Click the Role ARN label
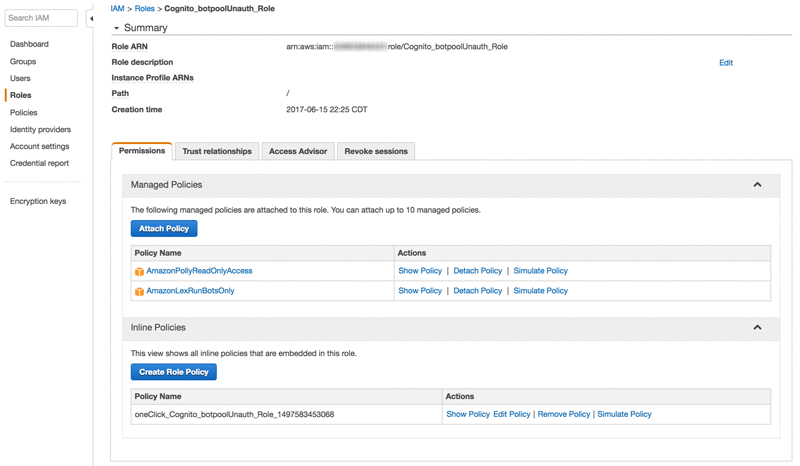 click(x=130, y=46)
